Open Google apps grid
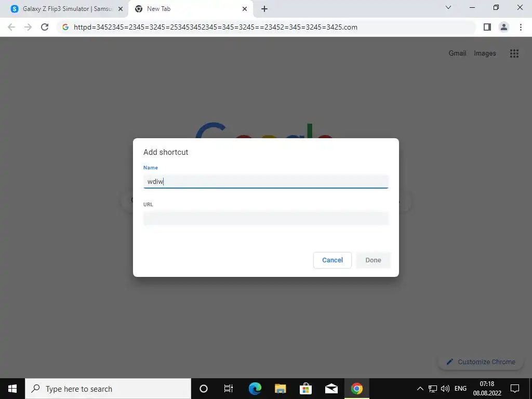Viewport: 532px width, 399px height. pos(514,54)
